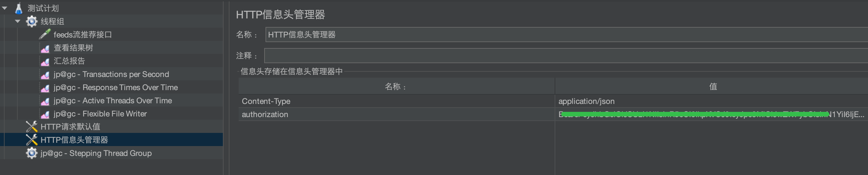The width and height of the screenshot is (868, 175).
Task: Click the View Results Tree listener icon
Action: 45,48
